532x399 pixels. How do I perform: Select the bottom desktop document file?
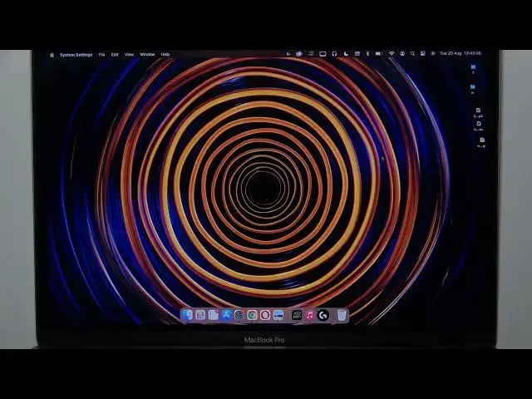(482, 140)
